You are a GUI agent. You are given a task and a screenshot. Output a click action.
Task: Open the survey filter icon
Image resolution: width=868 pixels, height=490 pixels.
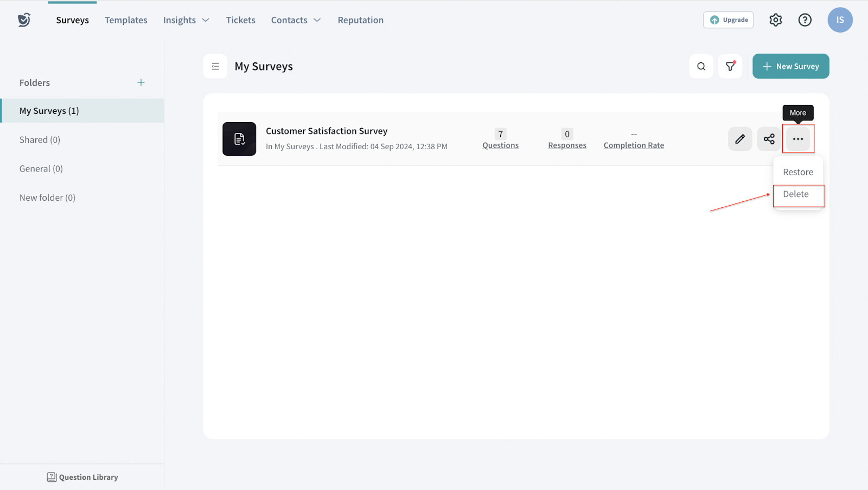click(x=730, y=66)
